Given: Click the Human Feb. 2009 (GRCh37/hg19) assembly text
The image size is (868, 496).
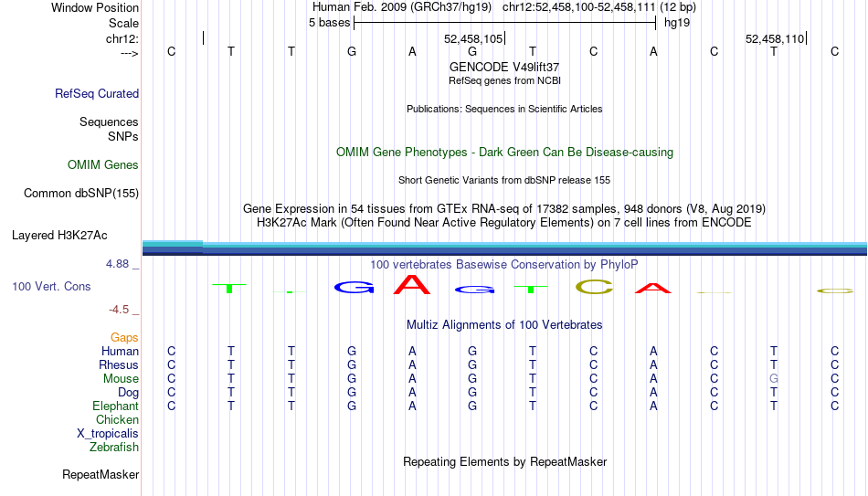Looking at the screenshot, I should pyautogui.click(x=402, y=7).
